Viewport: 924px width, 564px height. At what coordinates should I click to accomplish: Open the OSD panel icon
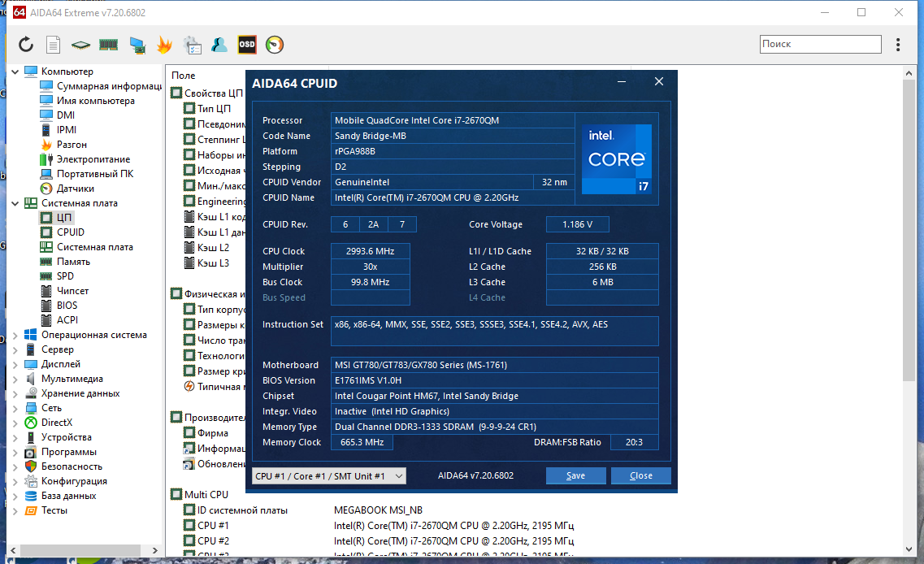(247, 45)
